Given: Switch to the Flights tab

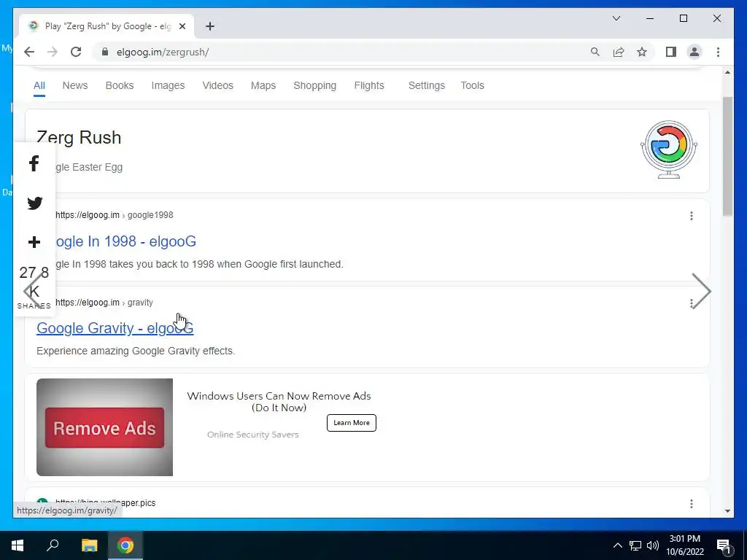Looking at the screenshot, I should pyautogui.click(x=369, y=86).
